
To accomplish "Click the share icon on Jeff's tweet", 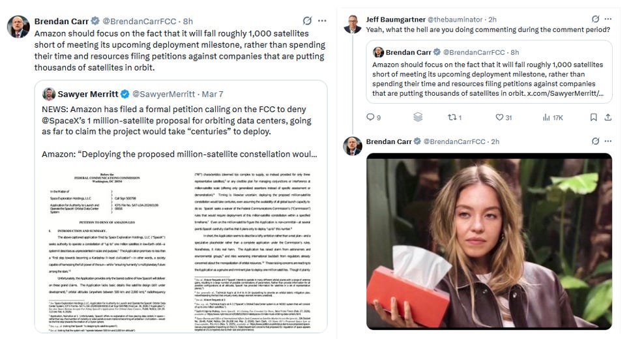I will pyautogui.click(x=608, y=117).
